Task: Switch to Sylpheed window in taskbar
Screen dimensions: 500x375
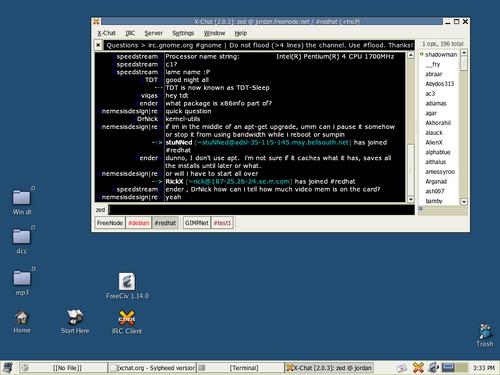Action: pos(152,368)
